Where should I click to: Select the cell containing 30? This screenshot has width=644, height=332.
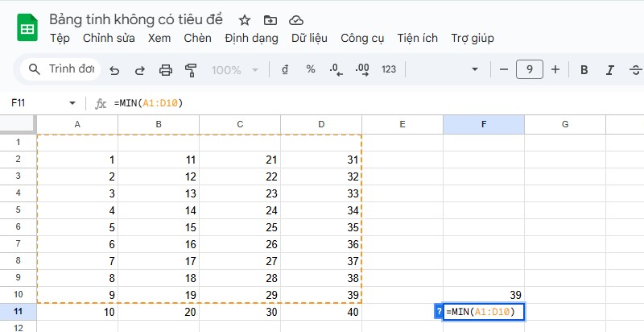click(240, 312)
